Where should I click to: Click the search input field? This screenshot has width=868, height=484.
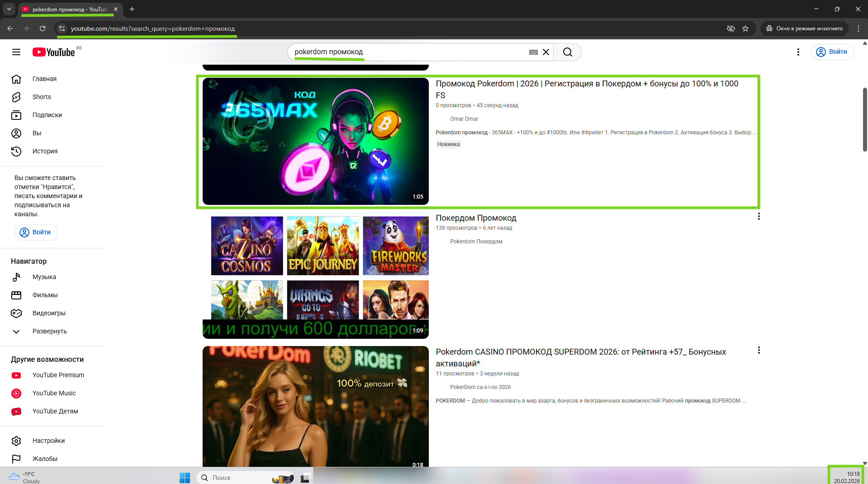pos(409,52)
